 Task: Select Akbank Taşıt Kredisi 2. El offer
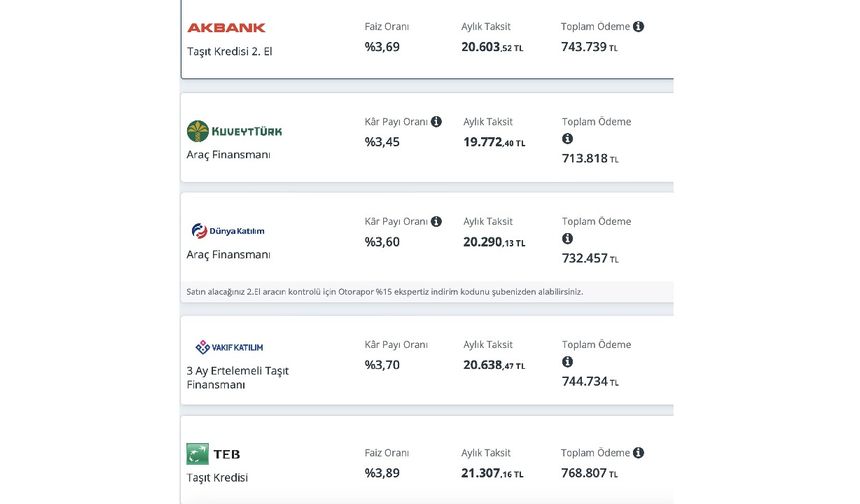230,52
